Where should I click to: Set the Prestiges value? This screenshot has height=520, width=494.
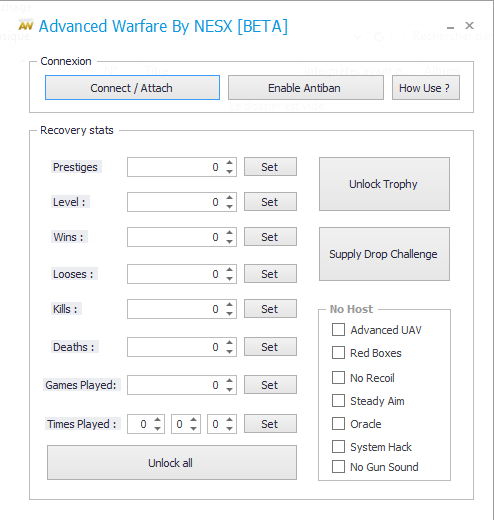(270, 167)
